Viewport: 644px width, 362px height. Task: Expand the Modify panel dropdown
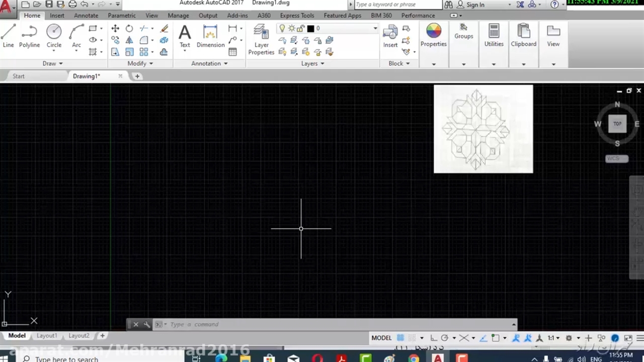[140, 64]
